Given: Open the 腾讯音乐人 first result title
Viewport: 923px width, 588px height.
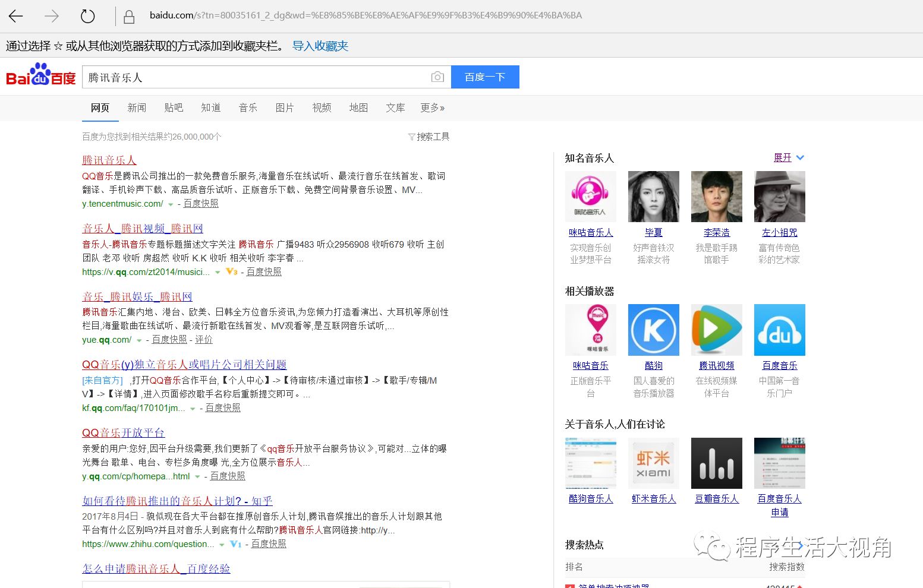Looking at the screenshot, I should pyautogui.click(x=109, y=160).
